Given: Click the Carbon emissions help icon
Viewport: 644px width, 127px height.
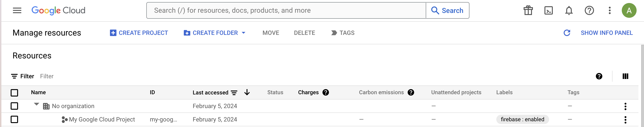Looking at the screenshot, I should coord(411,92).
